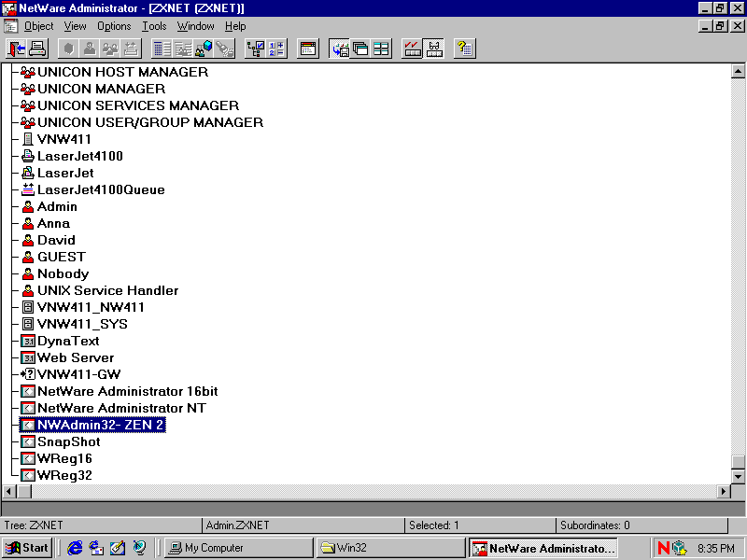Click the question mark icon beside VNW411-GW
Viewport: 747px width, 560px height.
pyautogui.click(x=28, y=374)
